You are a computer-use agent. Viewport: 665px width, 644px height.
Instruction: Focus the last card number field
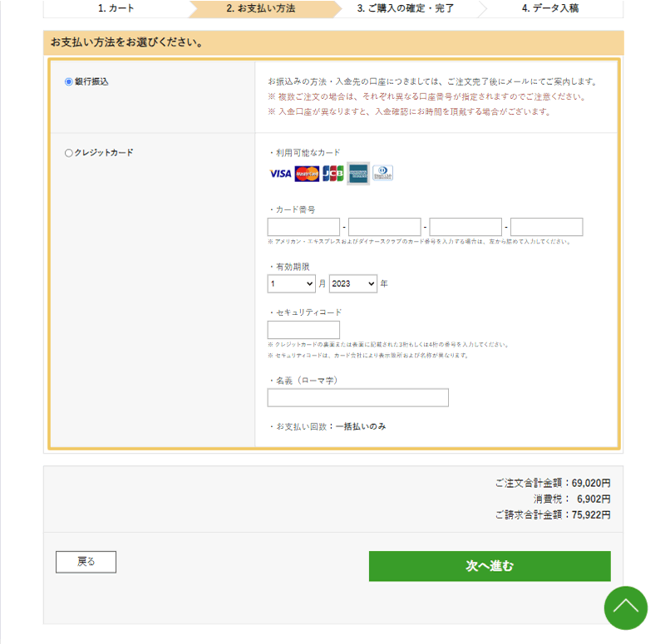pos(546,227)
